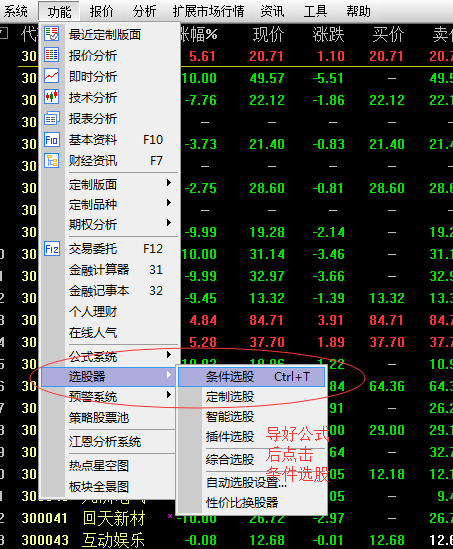The width and height of the screenshot is (453, 549).
Task: Open 板块全景图 menu entry
Action: point(108,486)
